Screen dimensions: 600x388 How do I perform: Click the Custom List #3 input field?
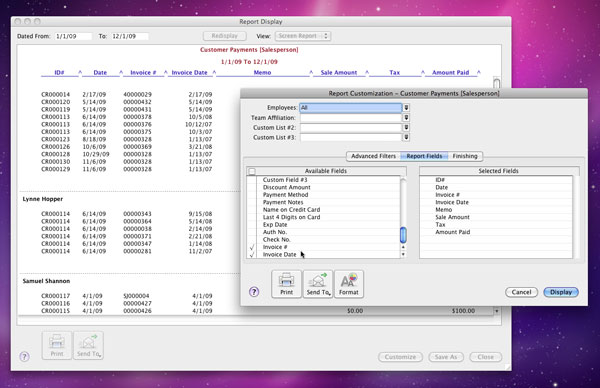coord(351,137)
